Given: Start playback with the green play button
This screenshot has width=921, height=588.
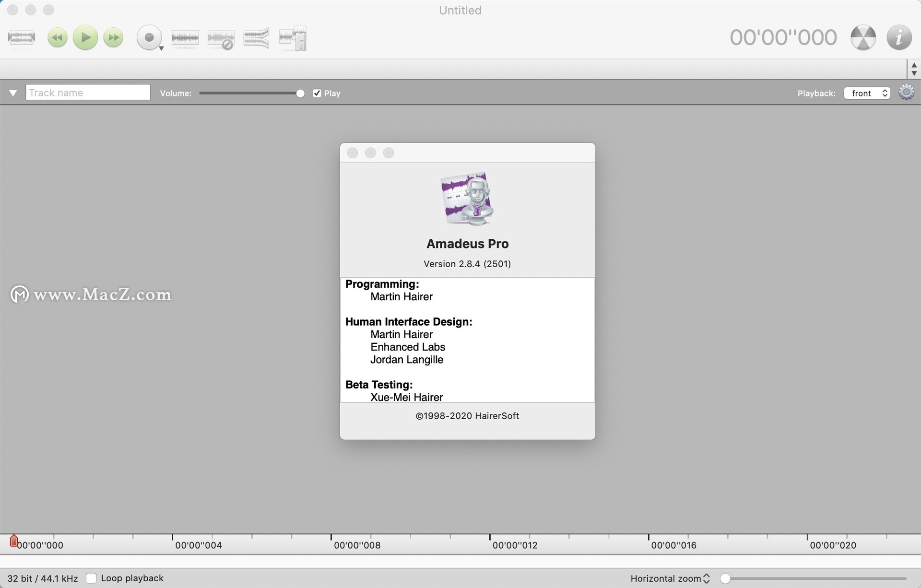Looking at the screenshot, I should 85,37.
